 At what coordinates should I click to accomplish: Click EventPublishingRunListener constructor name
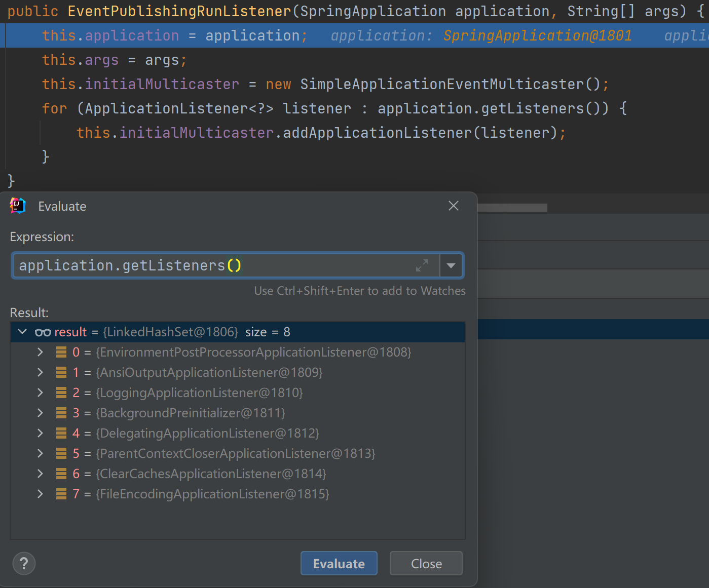(179, 11)
